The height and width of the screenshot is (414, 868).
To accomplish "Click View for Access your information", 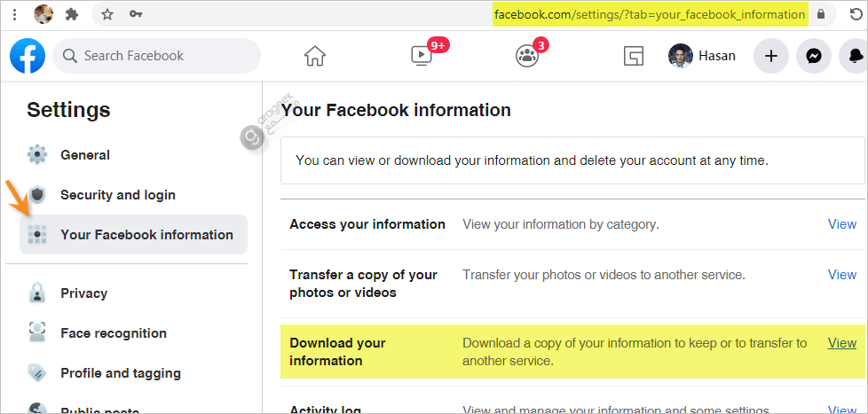I will coord(842,224).
